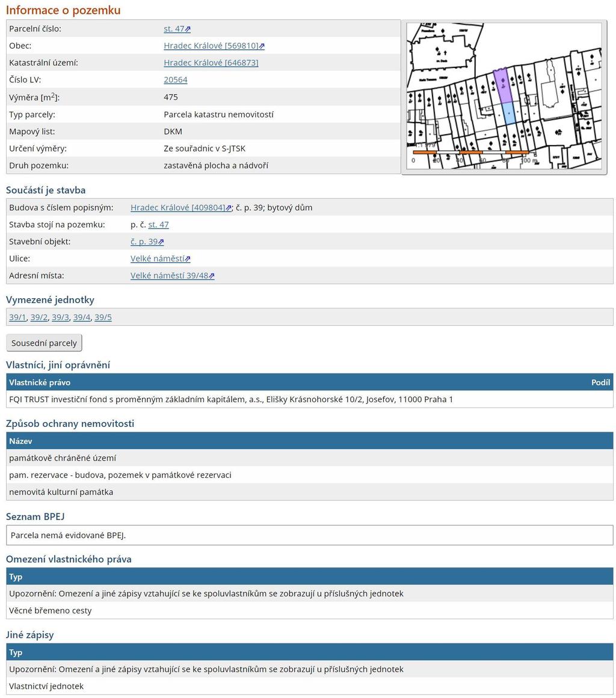
Task: Click heading Seznam BPEJ
Action: pyautogui.click(x=35, y=517)
